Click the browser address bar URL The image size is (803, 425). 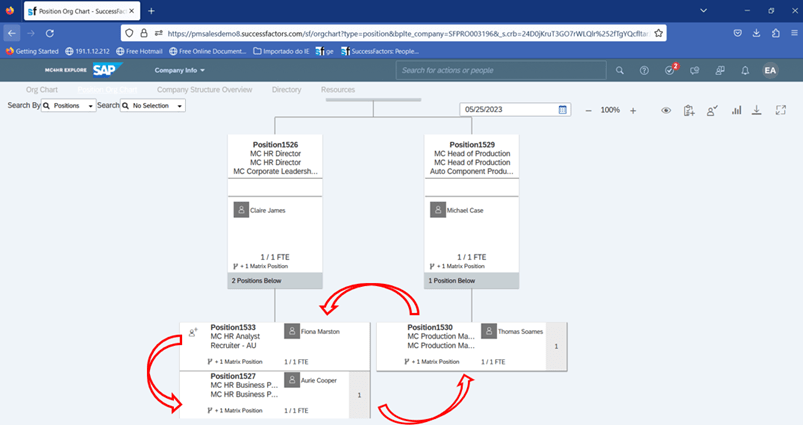408,33
